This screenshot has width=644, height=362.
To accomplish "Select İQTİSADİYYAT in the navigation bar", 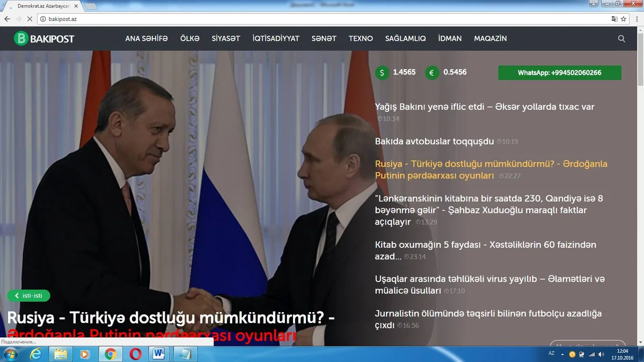I will coord(276,39).
